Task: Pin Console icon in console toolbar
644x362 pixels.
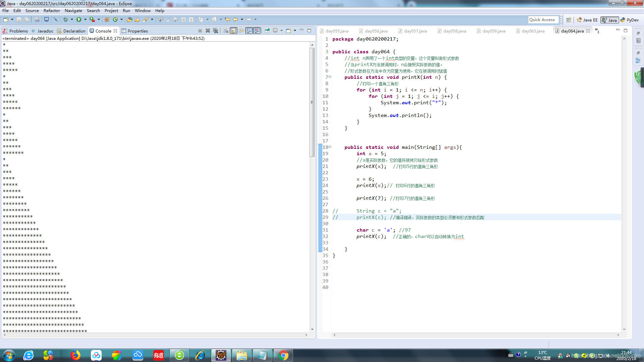Action: coord(267,31)
